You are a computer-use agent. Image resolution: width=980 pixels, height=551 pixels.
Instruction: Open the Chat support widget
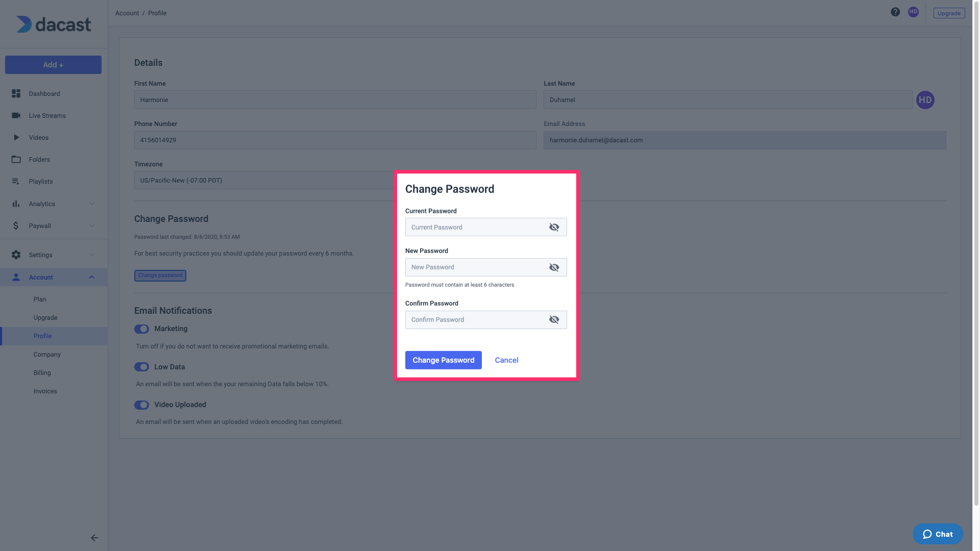938,535
